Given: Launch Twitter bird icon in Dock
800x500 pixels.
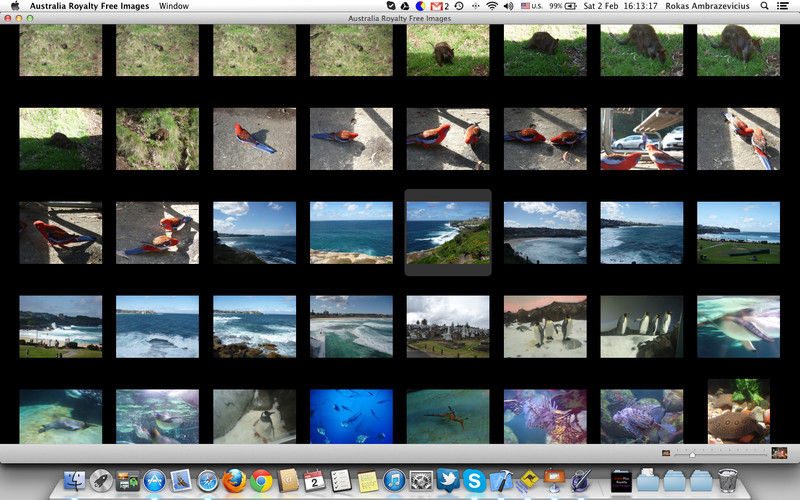Looking at the screenshot, I should 448,480.
